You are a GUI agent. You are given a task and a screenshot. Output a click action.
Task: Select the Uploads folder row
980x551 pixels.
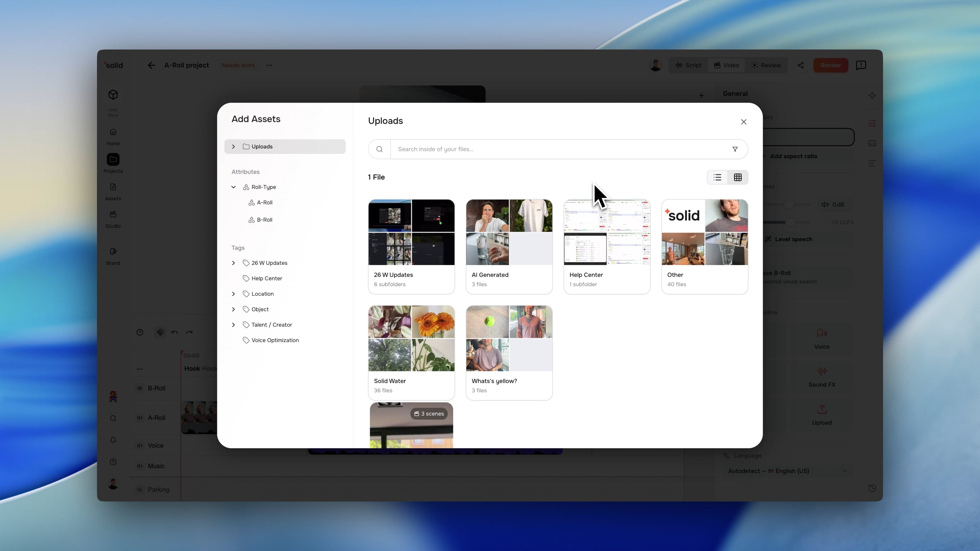[285, 146]
